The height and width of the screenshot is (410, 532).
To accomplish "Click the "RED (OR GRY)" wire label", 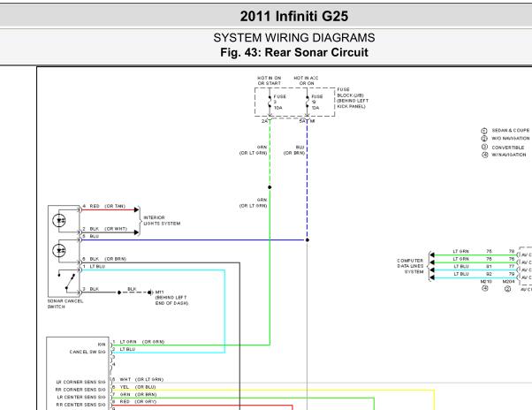I will click(138, 402).
